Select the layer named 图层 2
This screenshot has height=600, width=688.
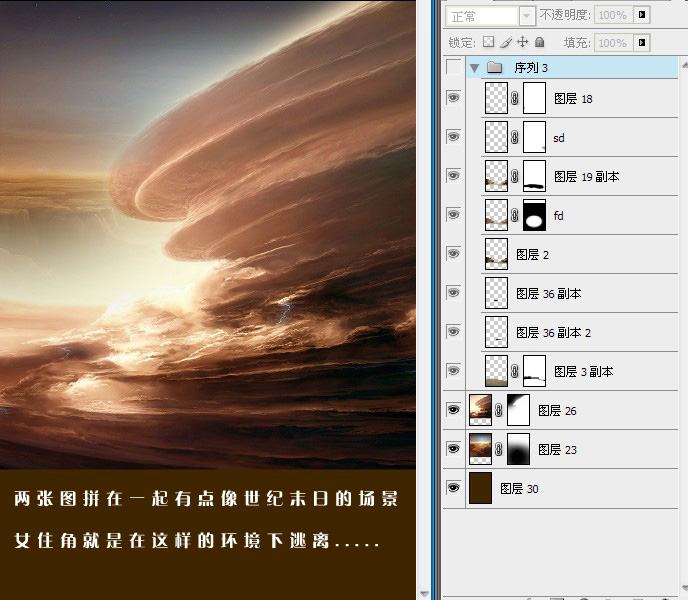tap(532, 255)
